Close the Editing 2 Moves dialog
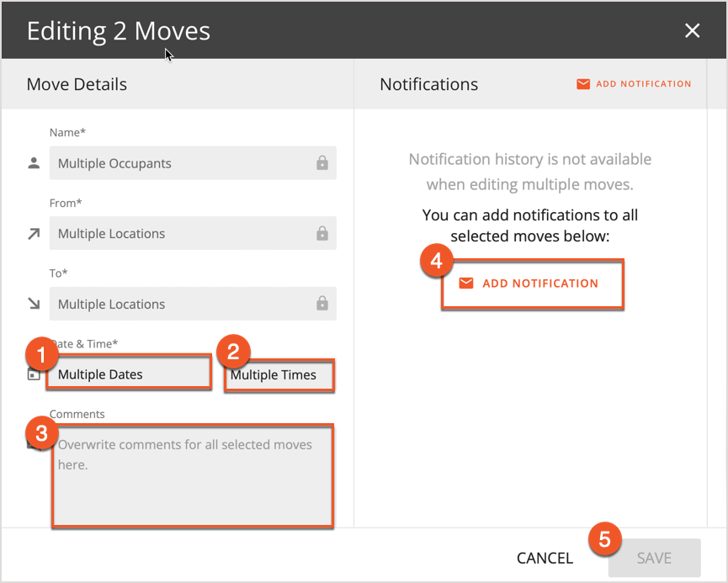728x583 pixels. (x=692, y=30)
